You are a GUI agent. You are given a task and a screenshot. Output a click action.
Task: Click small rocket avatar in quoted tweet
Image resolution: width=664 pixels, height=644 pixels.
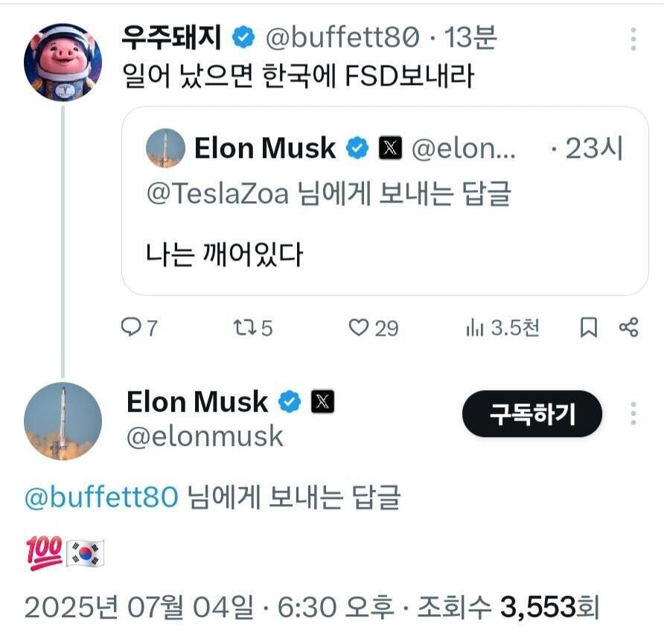pos(165,148)
